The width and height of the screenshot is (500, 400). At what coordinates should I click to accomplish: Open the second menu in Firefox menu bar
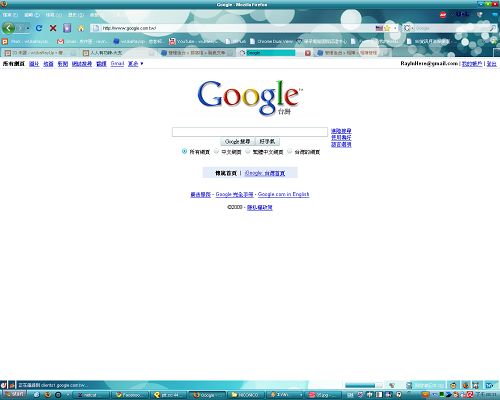click(32, 15)
